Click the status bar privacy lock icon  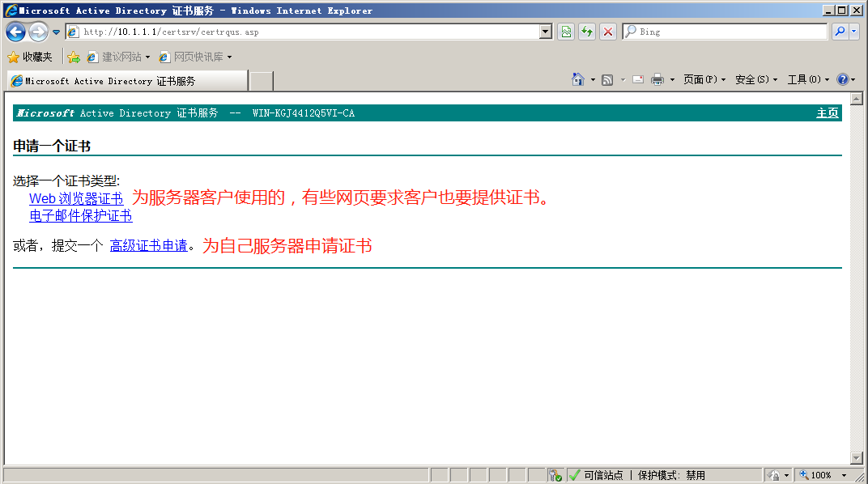tap(774, 475)
